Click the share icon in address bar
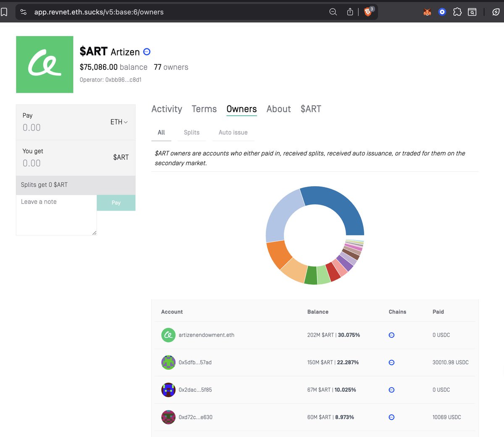504x437 pixels. click(x=350, y=12)
